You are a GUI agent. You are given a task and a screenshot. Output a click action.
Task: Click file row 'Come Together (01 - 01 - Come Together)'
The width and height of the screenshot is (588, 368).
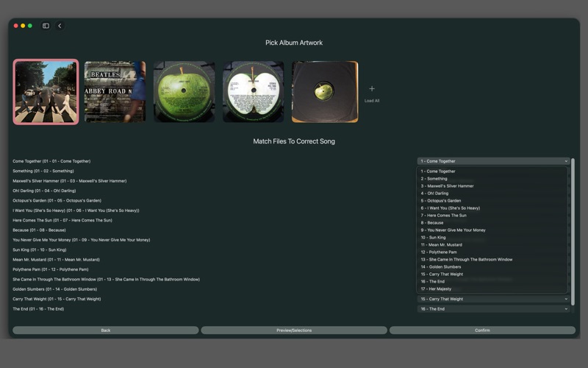(51, 161)
